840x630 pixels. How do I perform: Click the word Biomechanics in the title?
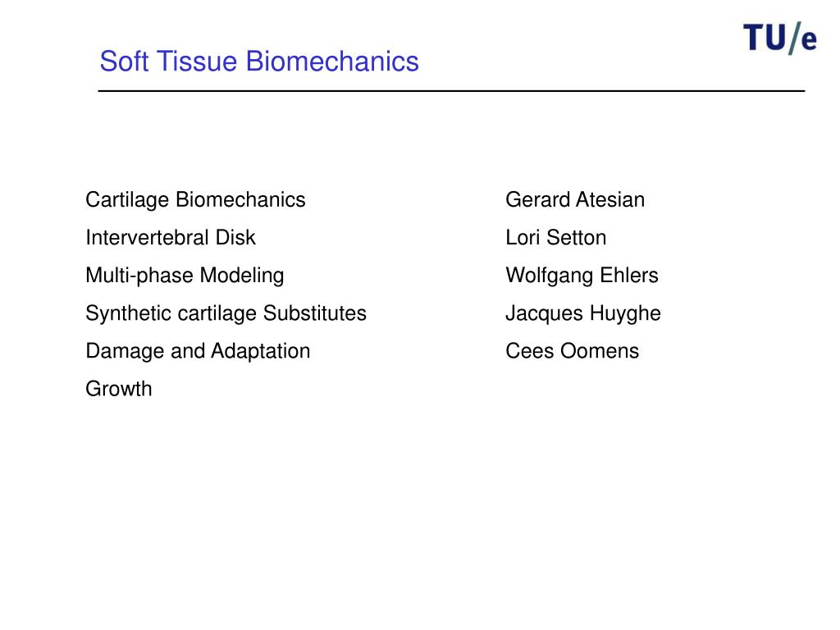pos(332,61)
